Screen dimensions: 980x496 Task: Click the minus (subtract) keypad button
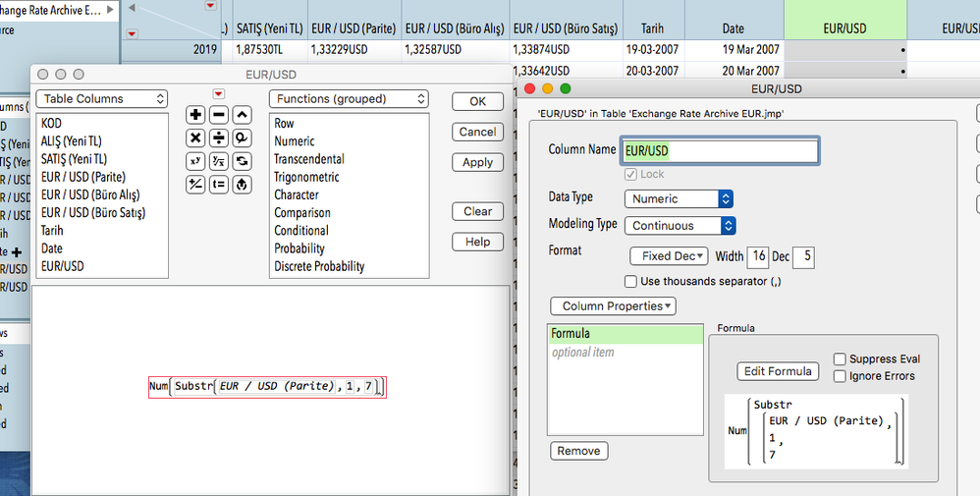[x=219, y=115]
